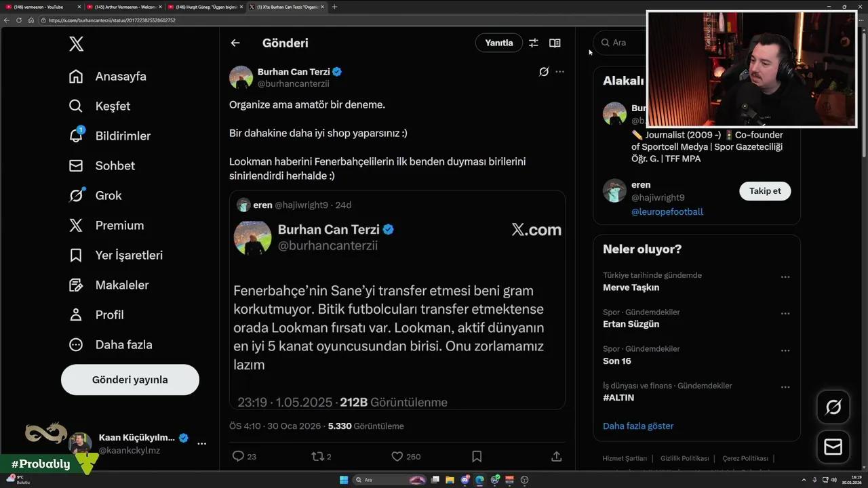This screenshot has width=868, height=488.
Task: Open more options for Merve Taşkın trend
Action: [x=785, y=277]
